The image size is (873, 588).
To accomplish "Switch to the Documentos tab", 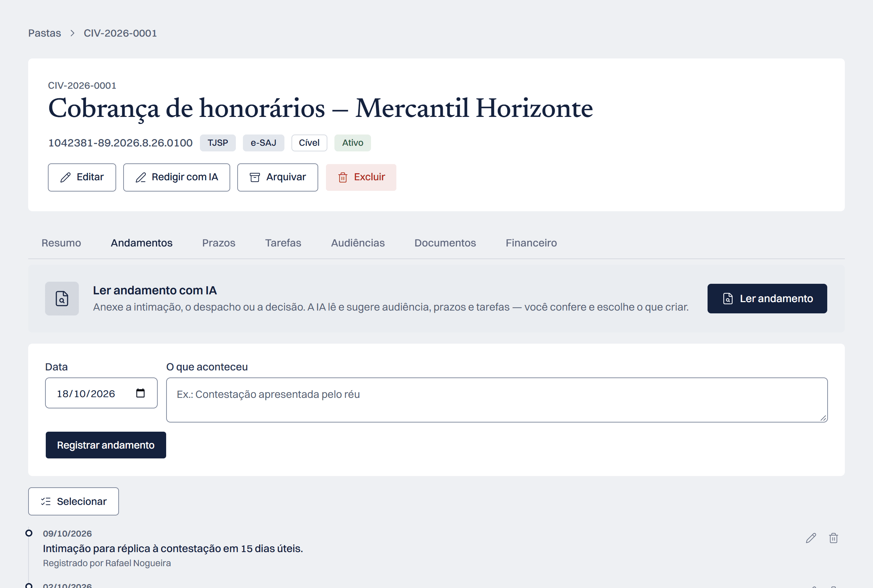I will 445,243.
